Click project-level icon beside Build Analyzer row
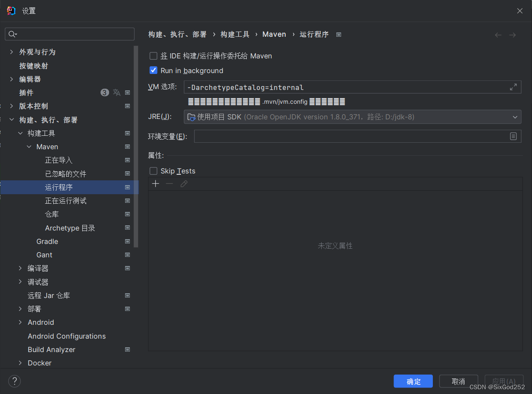 (x=128, y=349)
